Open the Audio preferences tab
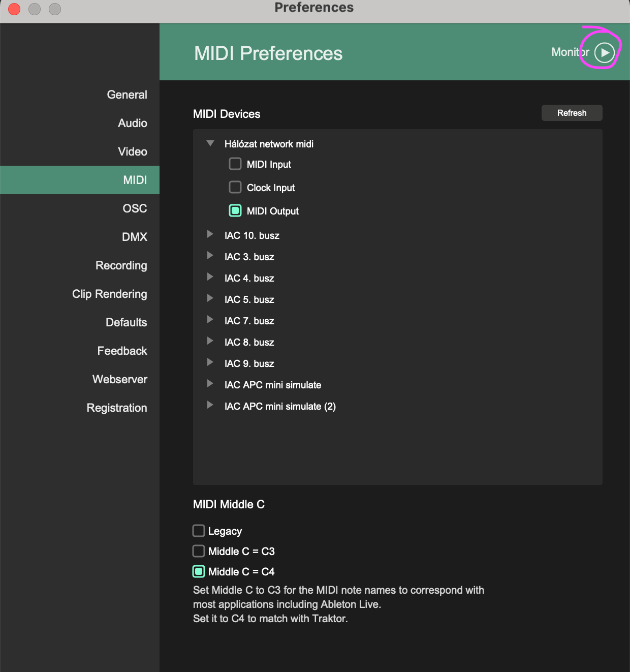630x672 pixels. 133,123
